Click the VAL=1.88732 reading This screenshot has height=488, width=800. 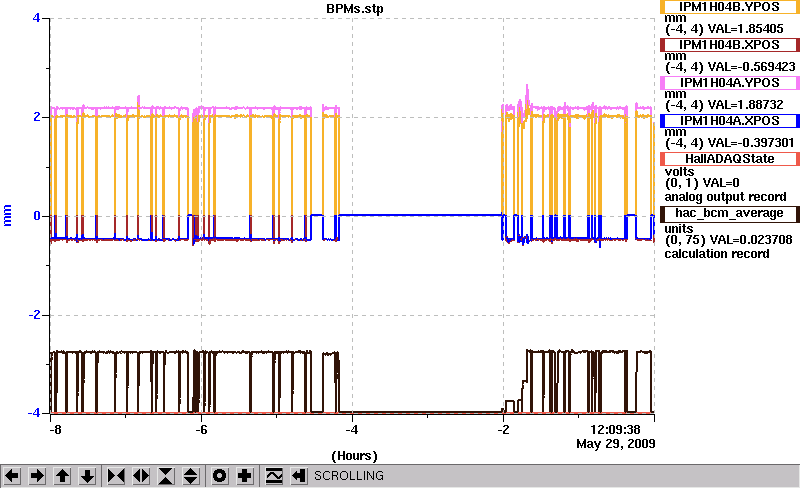pyautogui.click(x=745, y=105)
